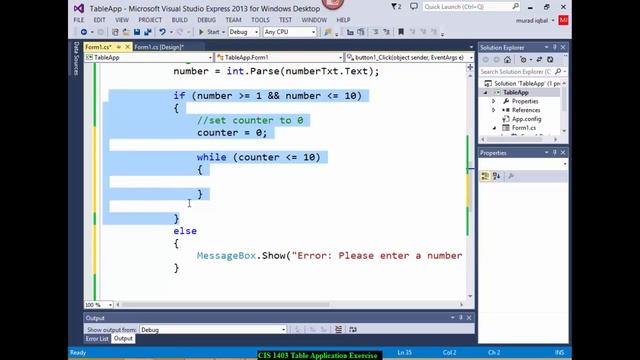Open the TableApp project scope dropdown

[149, 58]
